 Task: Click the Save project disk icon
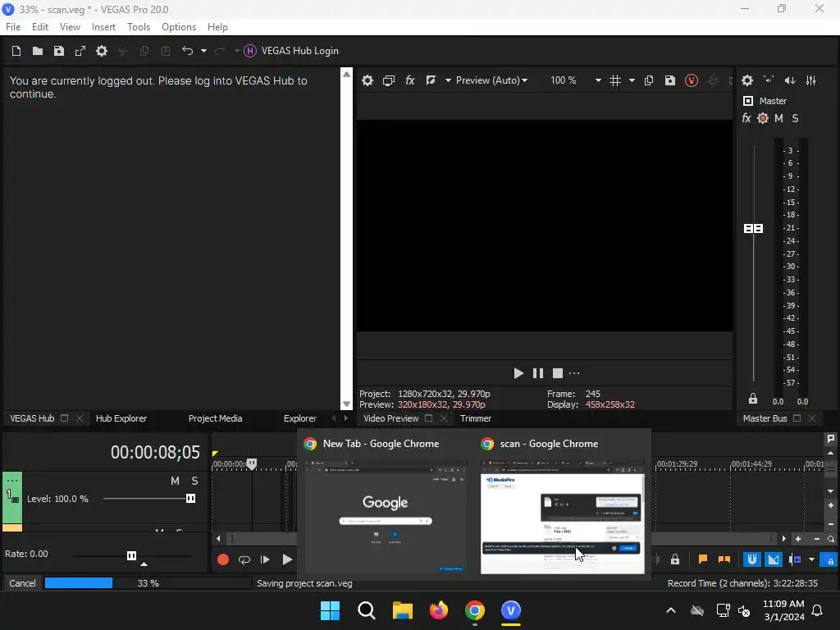coord(59,51)
